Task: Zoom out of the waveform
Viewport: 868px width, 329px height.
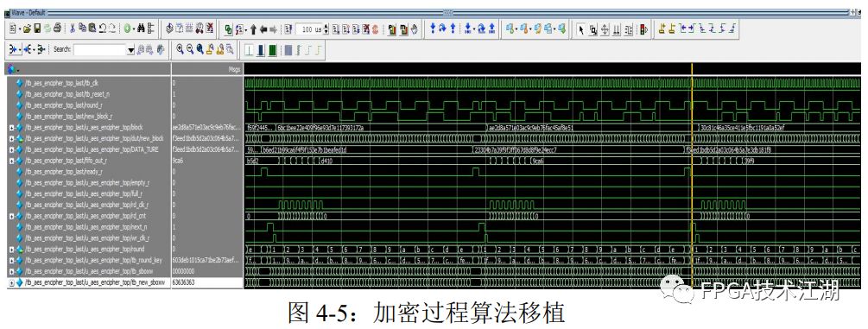Action: pos(189,49)
